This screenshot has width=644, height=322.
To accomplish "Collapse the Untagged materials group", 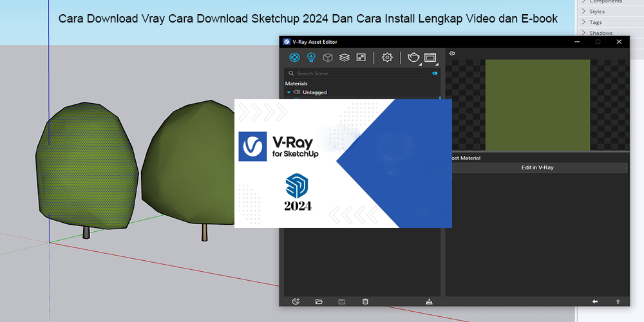I will [x=289, y=92].
